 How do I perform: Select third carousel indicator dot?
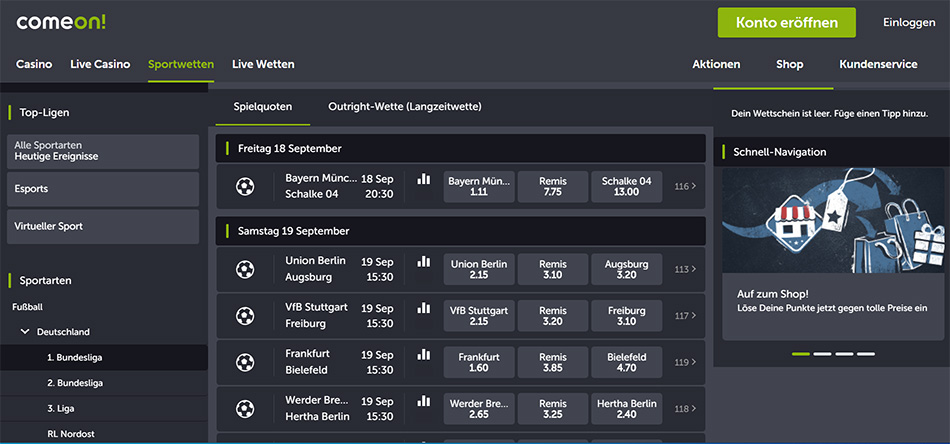tap(844, 354)
